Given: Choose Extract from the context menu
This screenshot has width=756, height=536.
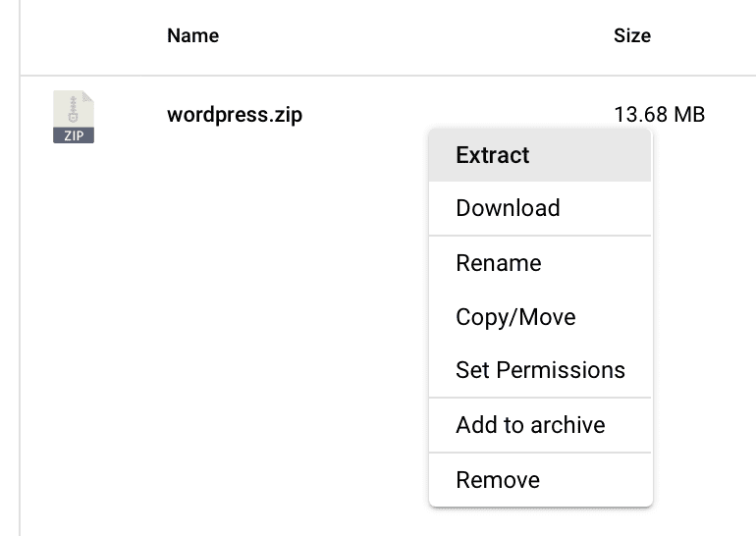Looking at the screenshot, I should pos(540,155).
